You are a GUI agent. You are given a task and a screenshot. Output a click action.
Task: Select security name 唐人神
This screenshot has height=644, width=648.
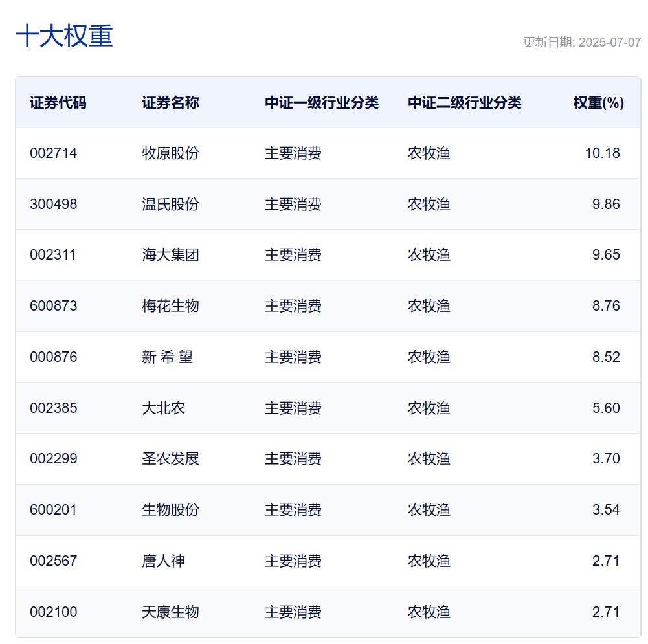pos(164,561)
